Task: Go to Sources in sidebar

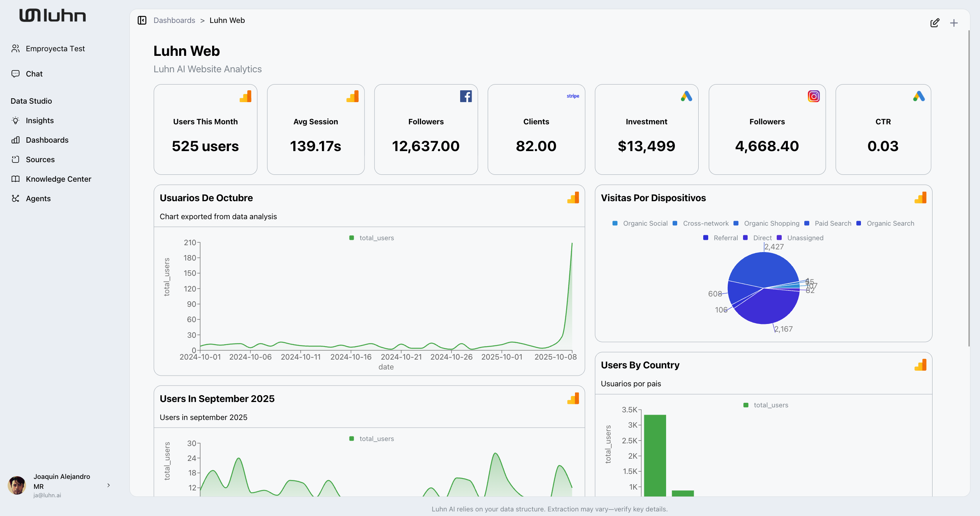Action: [x=40, y=160]
